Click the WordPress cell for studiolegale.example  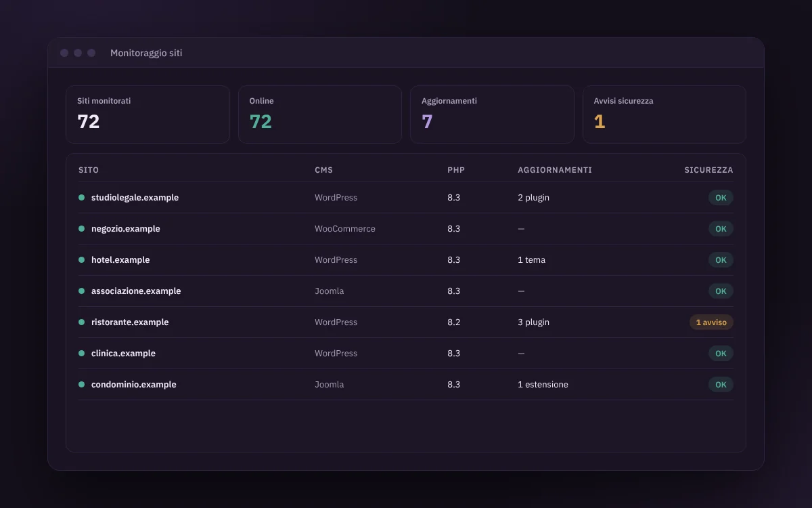336,198
